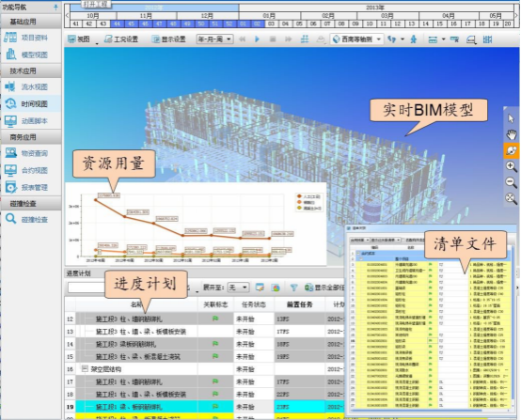Viewport: 521px width, 420px height.
Task: Click the grid icon in the toolbar
Action: click(305, 39)
